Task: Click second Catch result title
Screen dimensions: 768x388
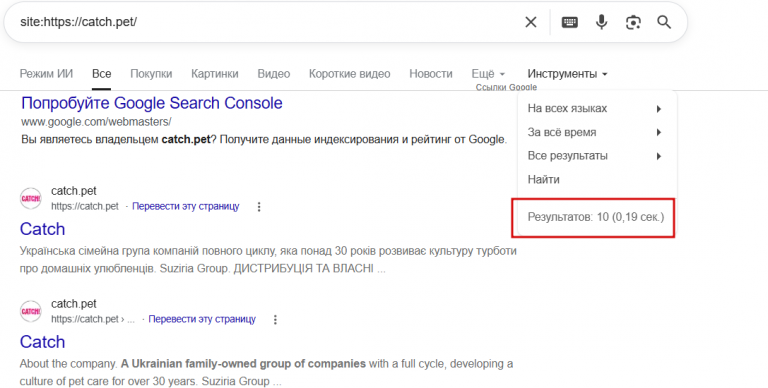Action: 42,341
